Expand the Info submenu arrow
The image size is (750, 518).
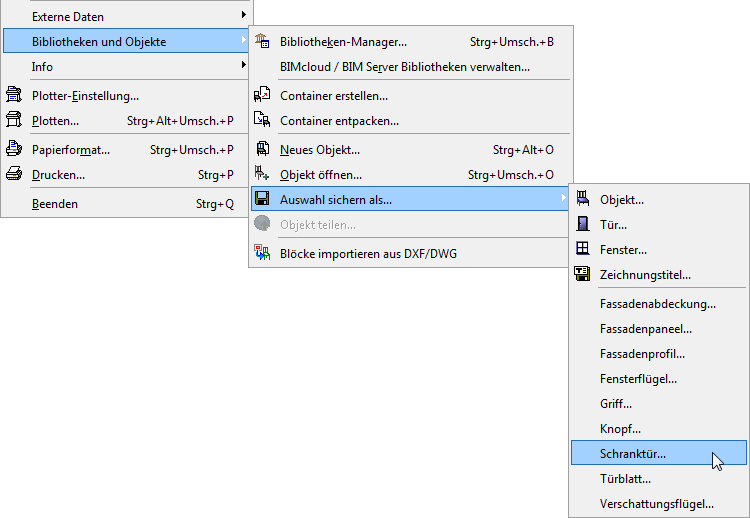click(x=244, y=65)
